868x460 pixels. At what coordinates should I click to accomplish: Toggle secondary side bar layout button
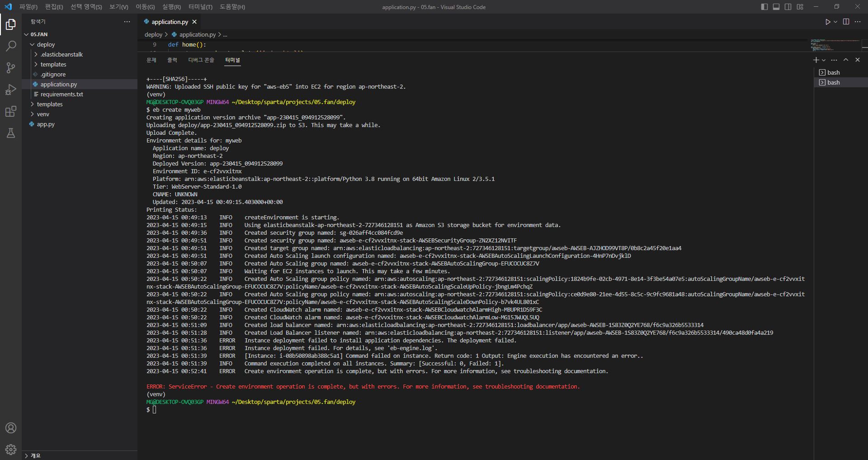point(788,7)
